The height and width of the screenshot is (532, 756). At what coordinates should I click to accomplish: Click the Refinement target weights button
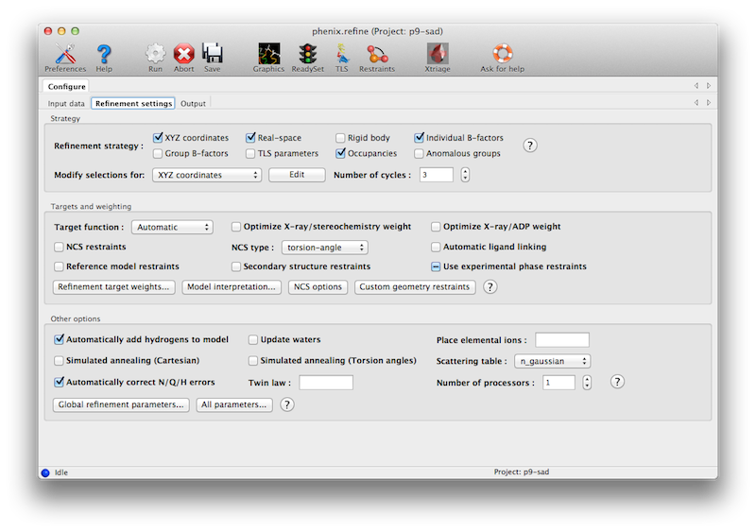[x=113, y=287]
